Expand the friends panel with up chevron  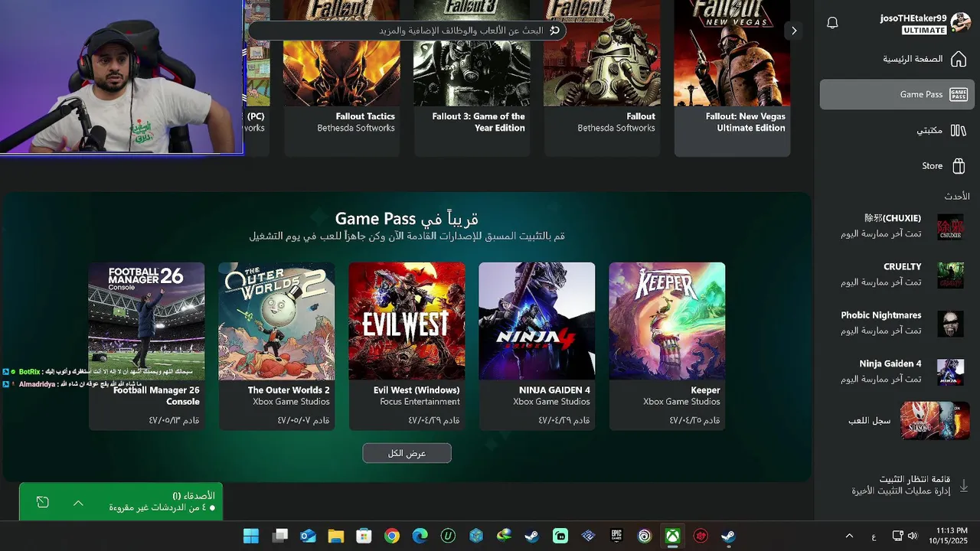pos(78,503)
